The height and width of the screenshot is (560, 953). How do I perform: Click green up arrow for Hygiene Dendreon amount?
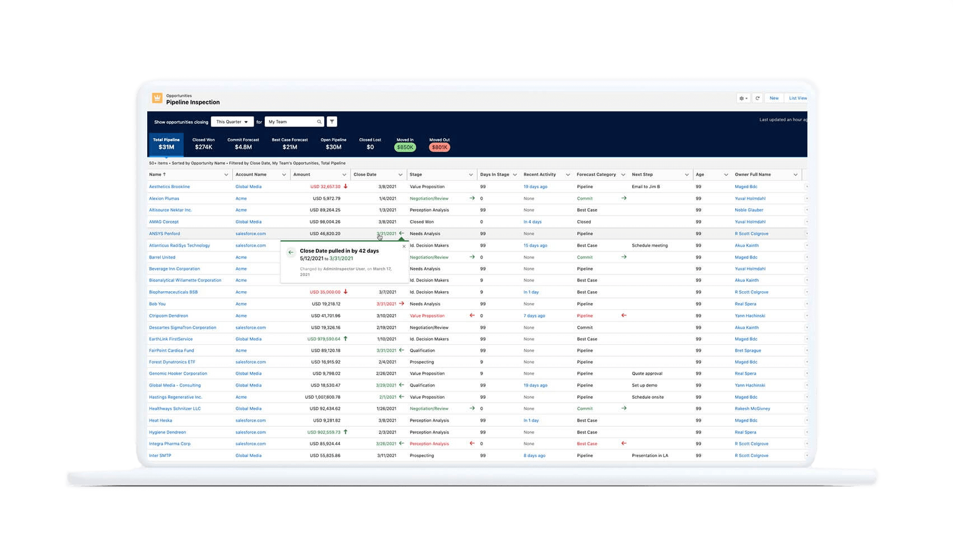click(x=345, y=432)
